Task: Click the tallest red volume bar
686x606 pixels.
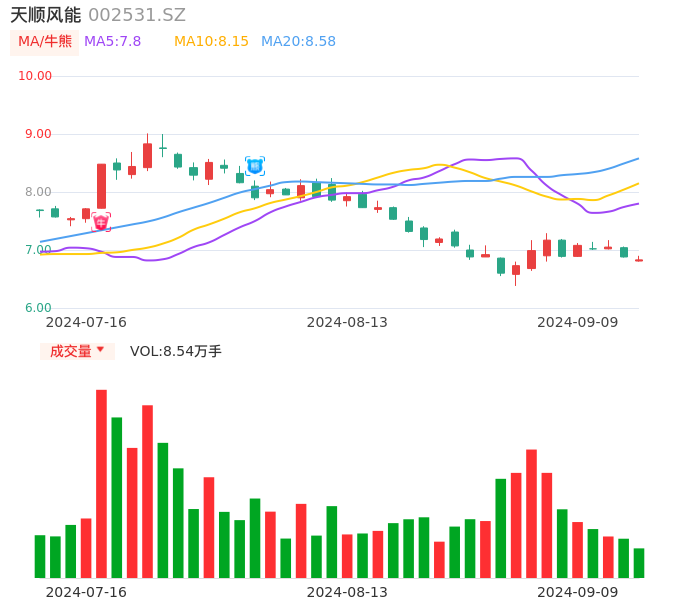Action: pos(102,484)
